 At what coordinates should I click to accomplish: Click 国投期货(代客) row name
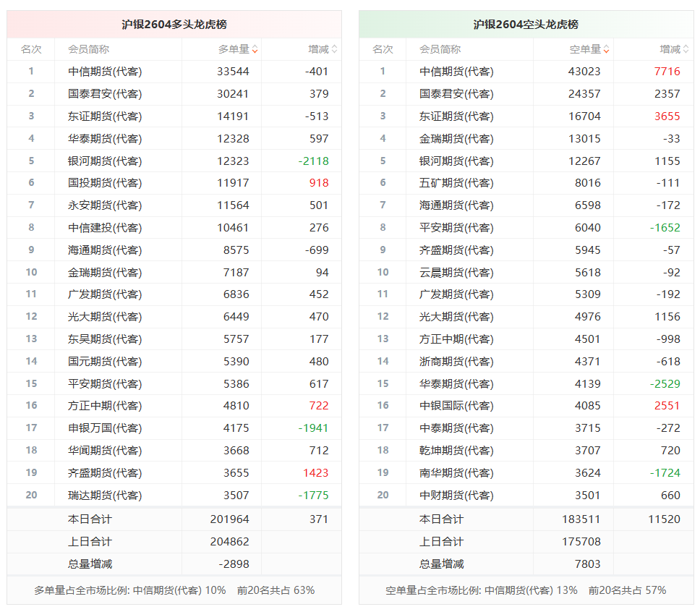pyautogui.click(x=105, y=183)
